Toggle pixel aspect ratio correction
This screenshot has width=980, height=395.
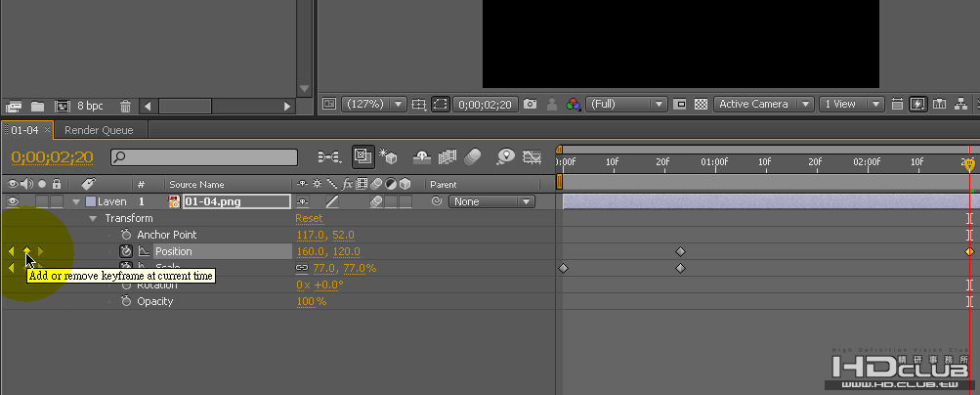897,105
